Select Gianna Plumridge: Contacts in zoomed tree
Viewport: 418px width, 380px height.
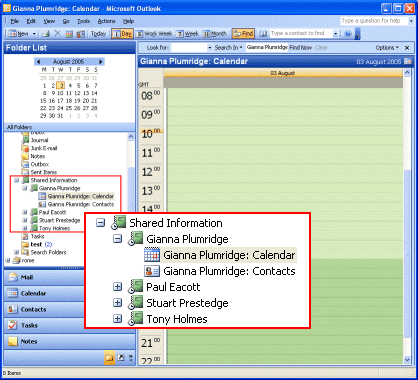coord(229,271)
